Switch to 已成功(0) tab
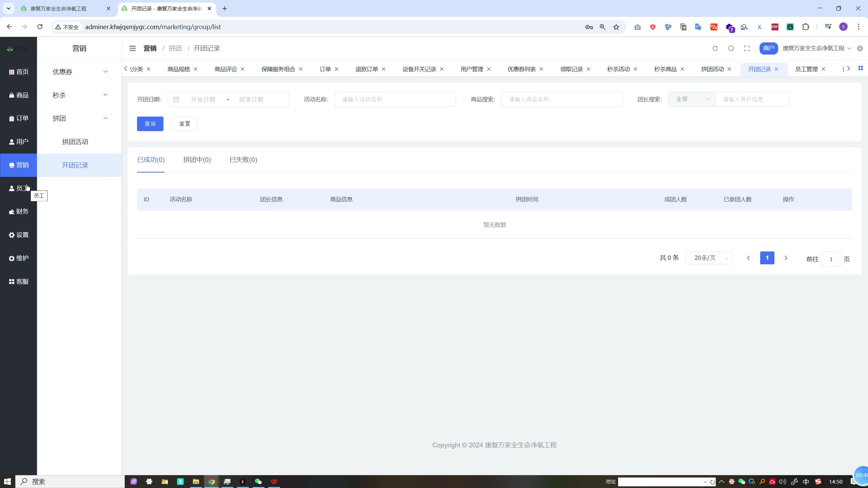The width and height of the screenshot is (868, 488). click(x=151, y=160)
